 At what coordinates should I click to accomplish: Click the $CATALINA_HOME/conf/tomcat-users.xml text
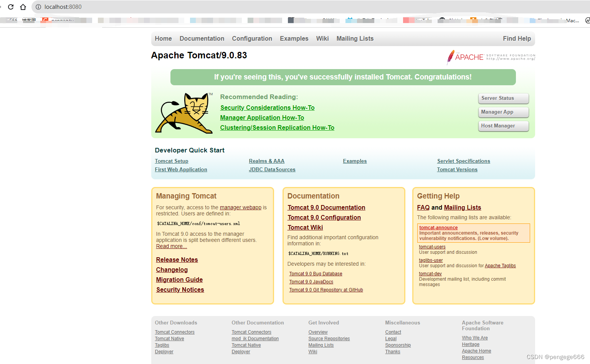tap(198, 223)
